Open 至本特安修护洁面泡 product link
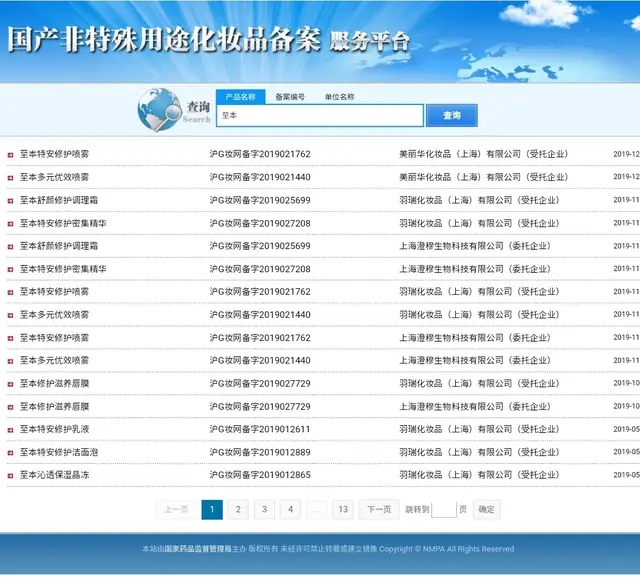This screenshot has height=577, width=640. pos(59,452)
